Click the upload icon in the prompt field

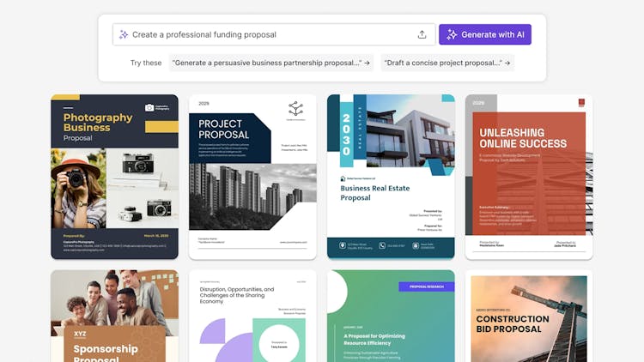point(422,34)
